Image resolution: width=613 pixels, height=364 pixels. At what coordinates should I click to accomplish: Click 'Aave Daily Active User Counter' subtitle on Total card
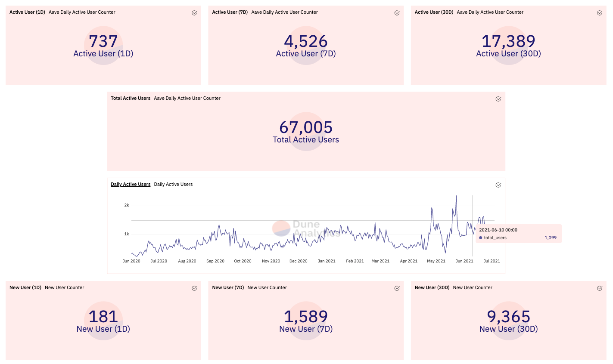187,98
